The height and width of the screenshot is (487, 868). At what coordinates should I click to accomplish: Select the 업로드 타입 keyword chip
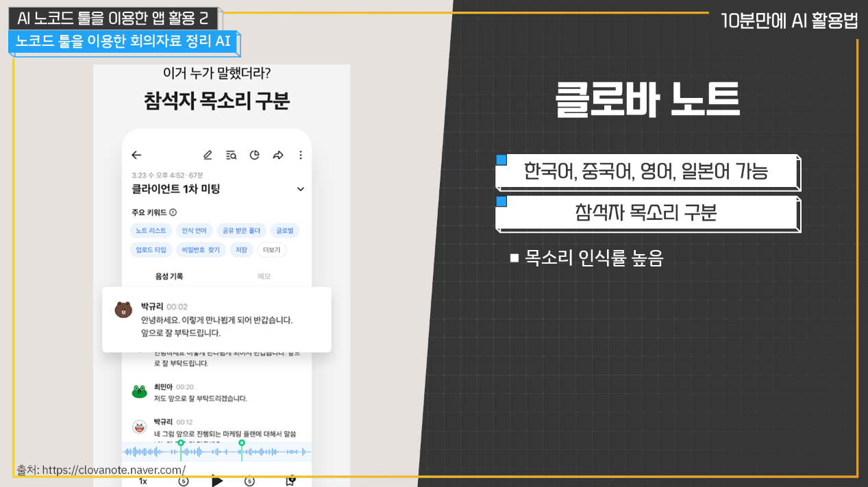click(x=151, y=250)
